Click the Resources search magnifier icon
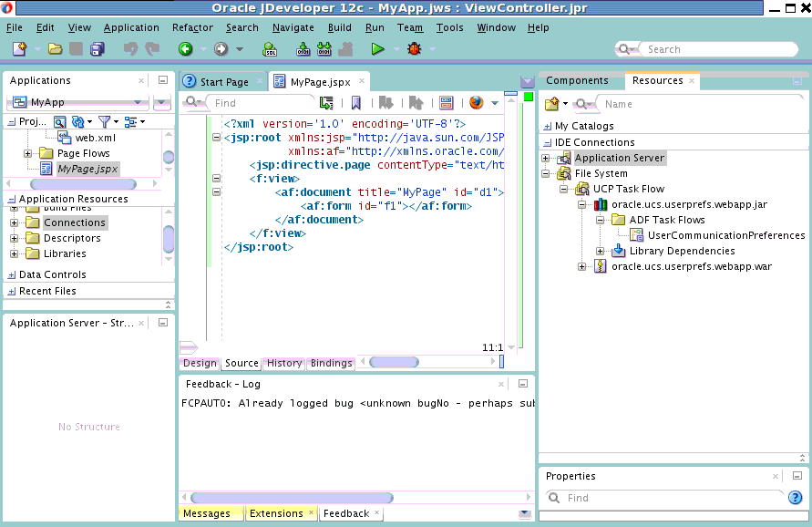Screen dimensions: 812x527 tap(581, 104)
